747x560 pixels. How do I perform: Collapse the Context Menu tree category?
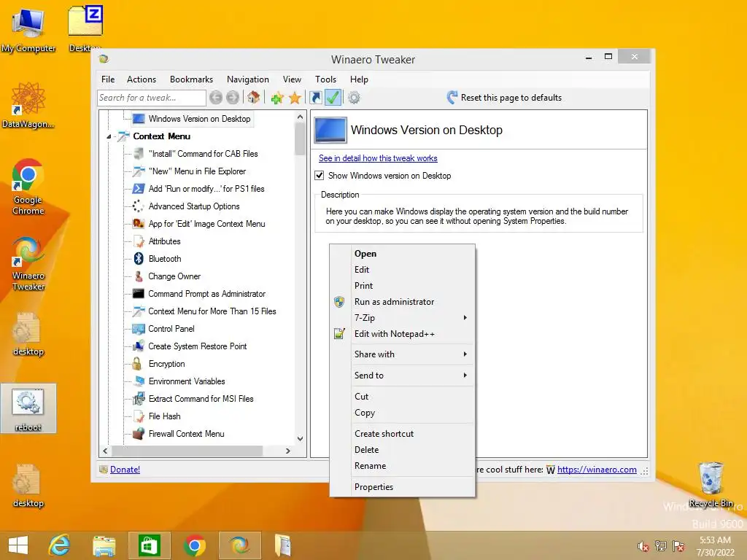(x=109, y=136)
